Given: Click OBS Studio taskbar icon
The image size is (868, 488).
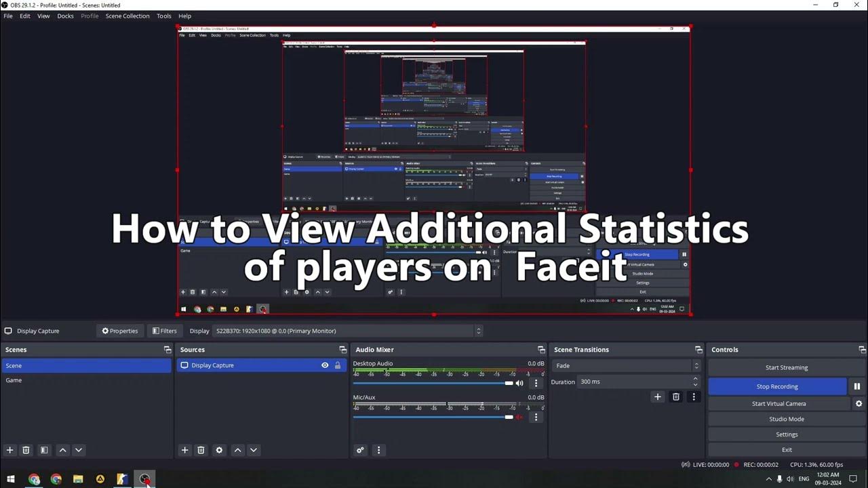Looking at the screenshot, I should (144, 479).
